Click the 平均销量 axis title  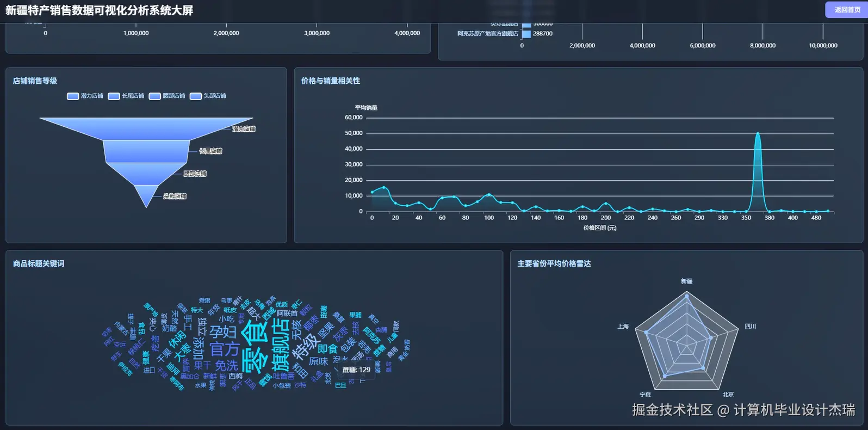[x=366, y=108]
